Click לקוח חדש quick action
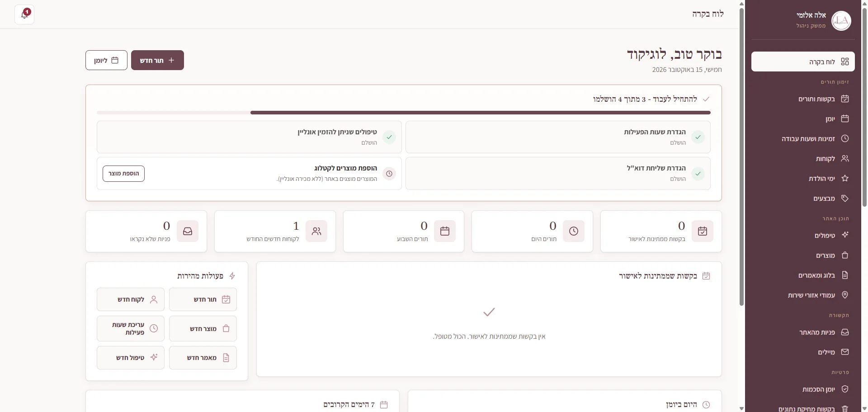Screen dimensions: 868x412 pos(131,299)
